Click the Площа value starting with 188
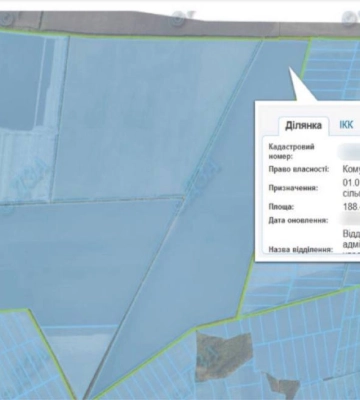Viewport: 360px width, 400px height. [351, 207]
